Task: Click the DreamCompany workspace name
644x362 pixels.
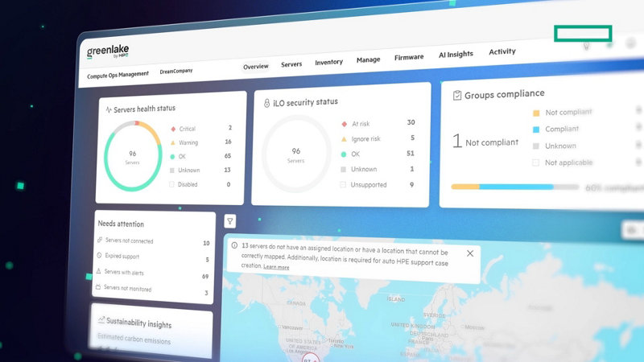Action: click(175, 71)
